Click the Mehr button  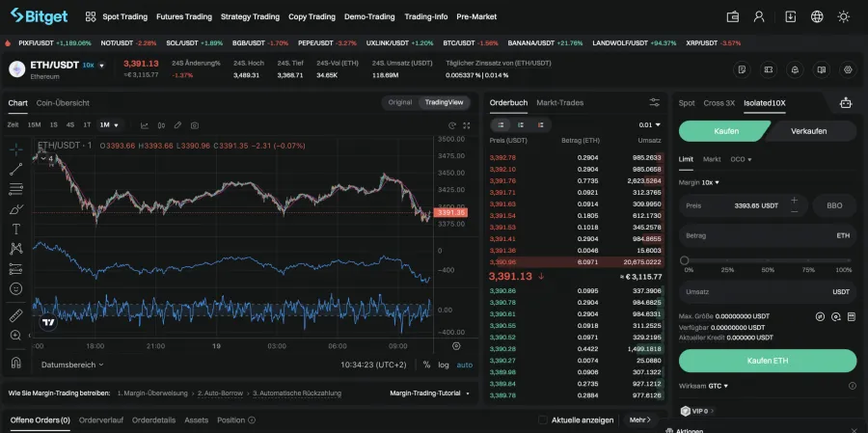point(640,419)
